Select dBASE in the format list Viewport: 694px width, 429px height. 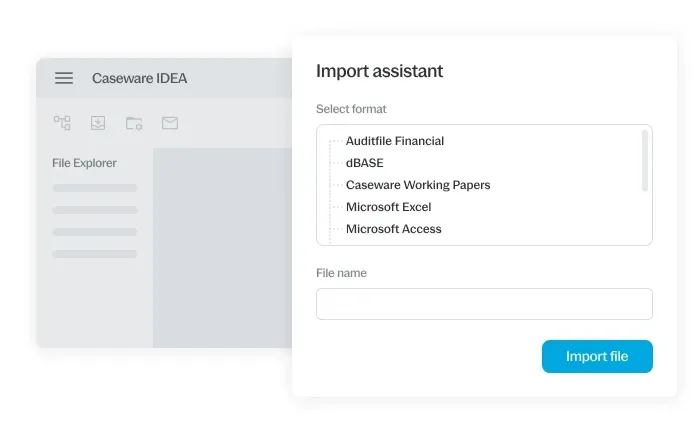(x=365, y=163)
